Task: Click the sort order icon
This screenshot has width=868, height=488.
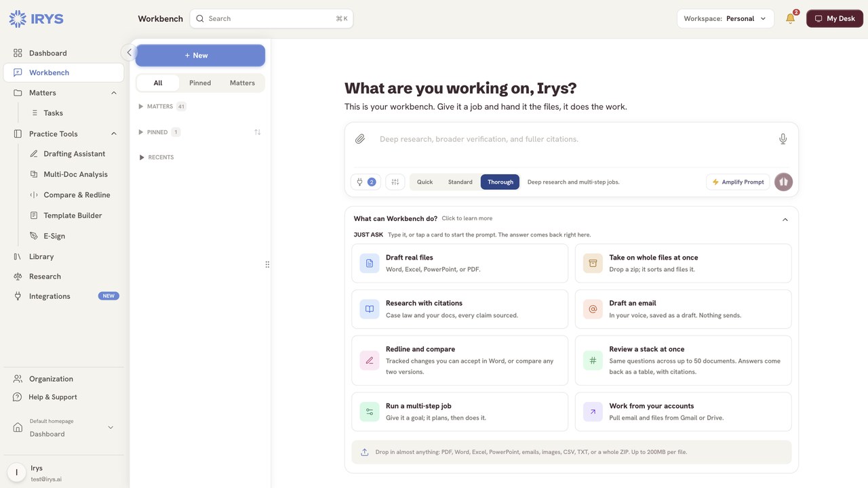Action: coord(258,132)
